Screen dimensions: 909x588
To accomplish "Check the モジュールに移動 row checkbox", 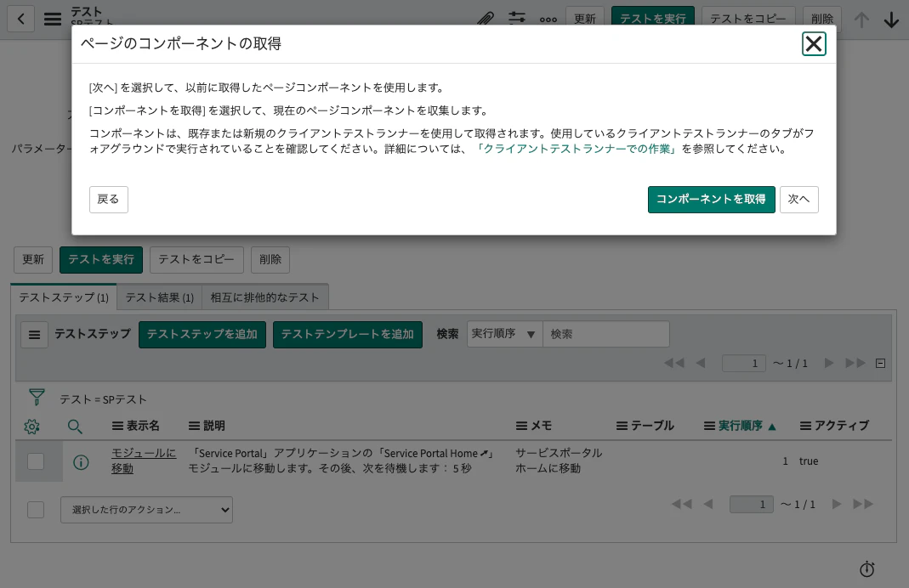I will pos(36,461).
